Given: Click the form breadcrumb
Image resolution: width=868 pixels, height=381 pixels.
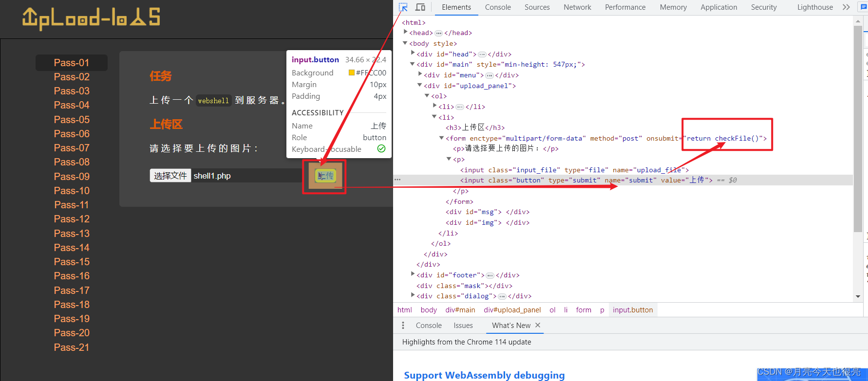Looking at the screenshot, I should pos(584,310).
